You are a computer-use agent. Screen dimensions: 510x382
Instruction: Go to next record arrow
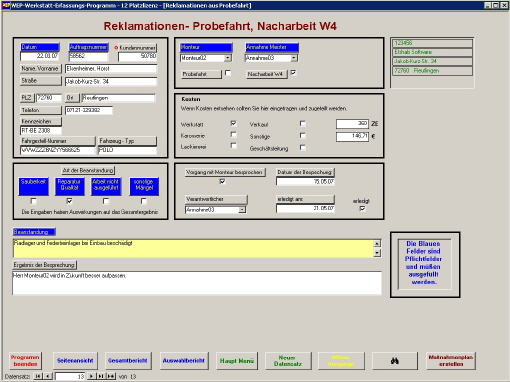91,376
